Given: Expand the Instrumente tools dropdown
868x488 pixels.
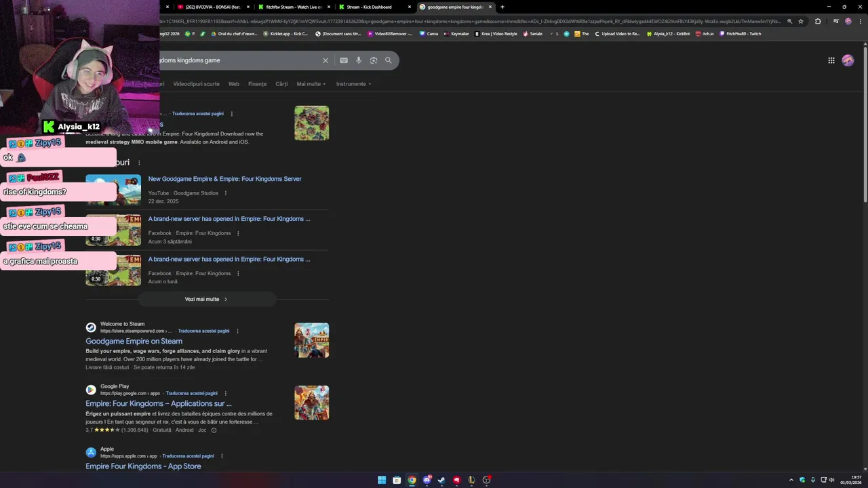Looking at the screenshot, I should click(354, 84).
